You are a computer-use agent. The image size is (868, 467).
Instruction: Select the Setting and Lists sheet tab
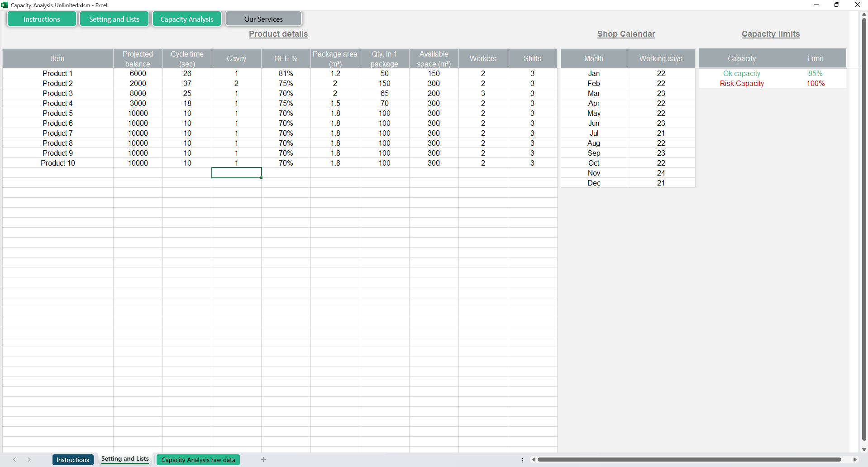tap(125, 459)
